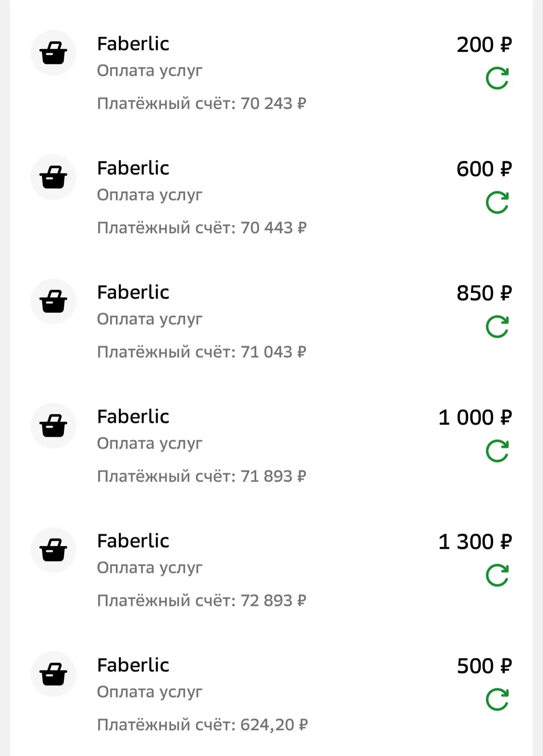Open Faberlic transaction with balance 70 443 ₽
The image size is (543, 756).
[x=271, y=197]
